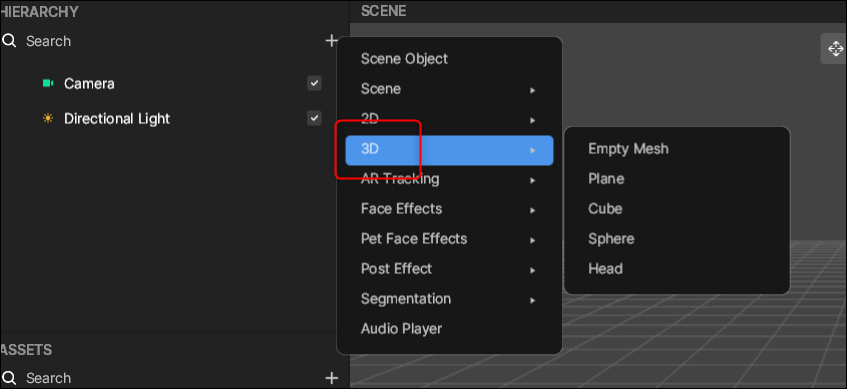The width and height of the screenshot is (847, 389).
Task: Expand the AR Tracking submenu arrow
Action: tap(533, 180)
